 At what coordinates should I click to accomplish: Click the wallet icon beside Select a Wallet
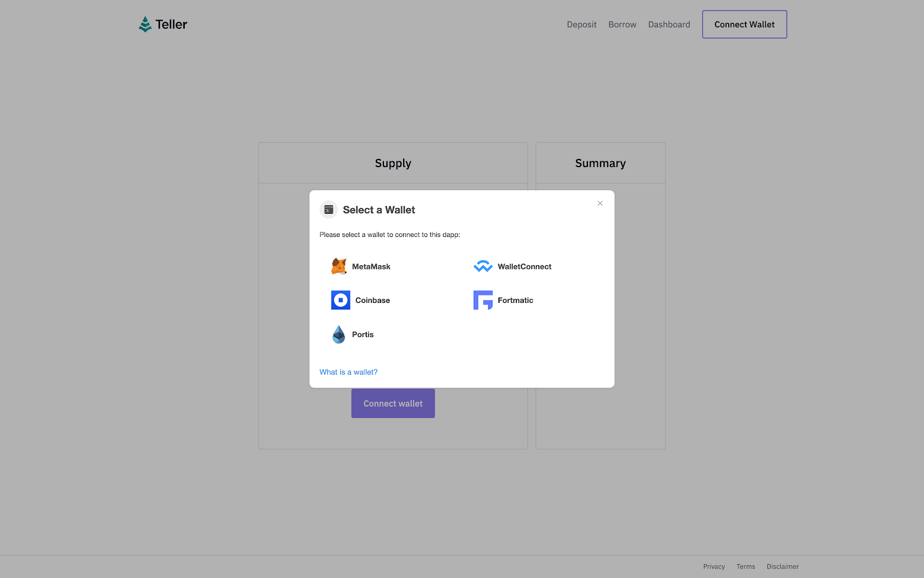329,210
